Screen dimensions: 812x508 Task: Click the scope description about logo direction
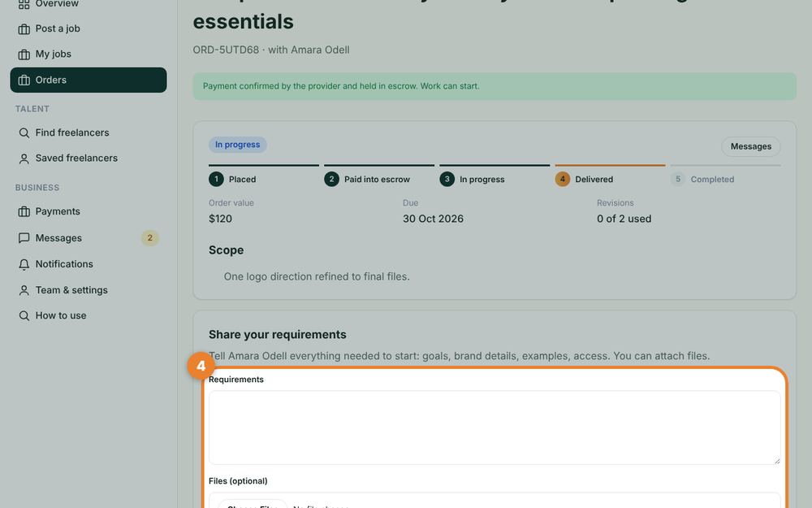[x=317, y=277]
